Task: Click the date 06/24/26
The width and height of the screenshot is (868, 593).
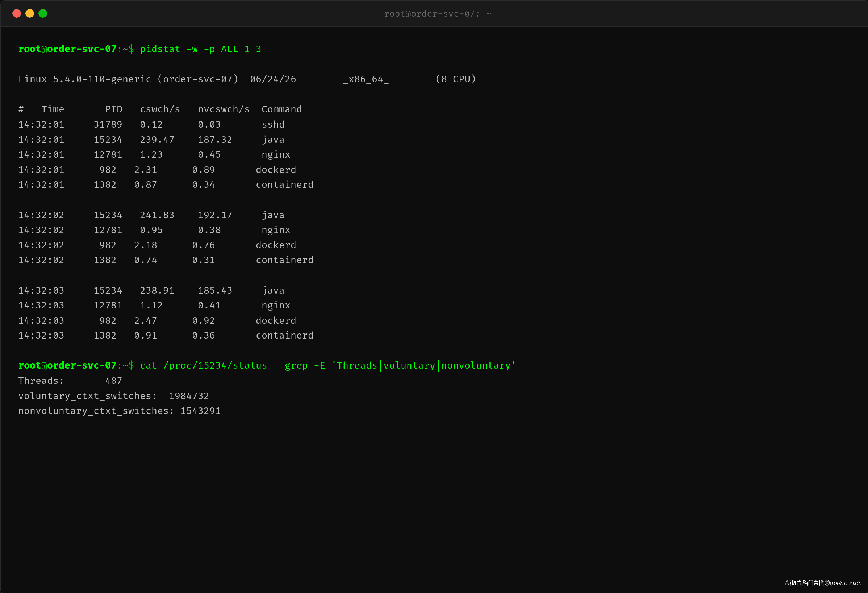Action: [273, 79]
